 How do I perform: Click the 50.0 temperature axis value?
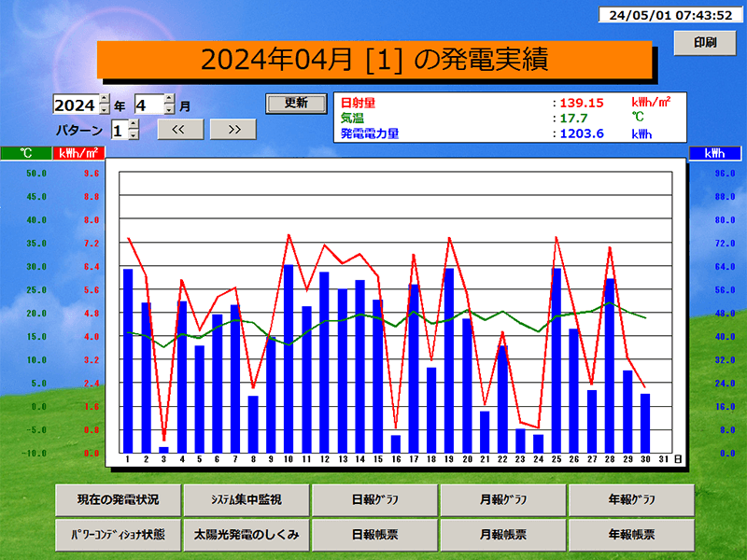pos(36,174)
